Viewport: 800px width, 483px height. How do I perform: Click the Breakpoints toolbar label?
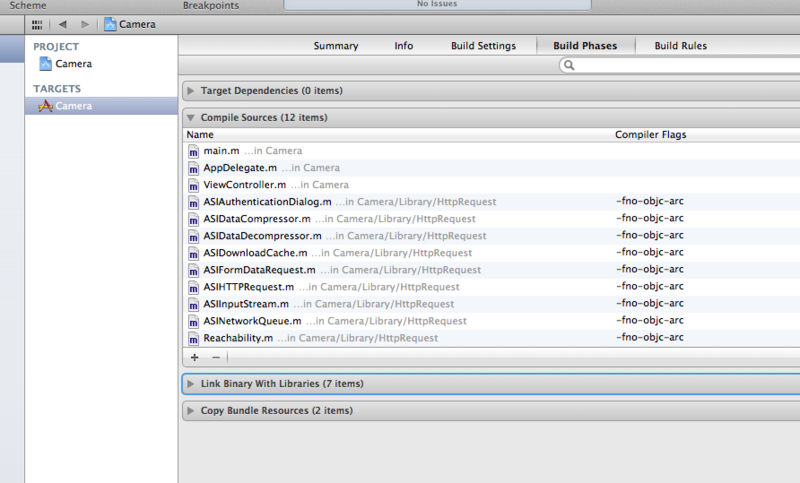point(211,6)
